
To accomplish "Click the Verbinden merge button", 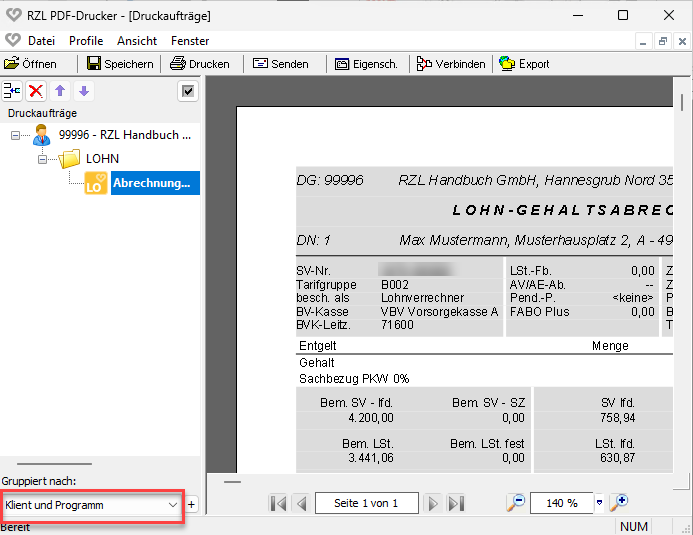I will click(451, 64).
